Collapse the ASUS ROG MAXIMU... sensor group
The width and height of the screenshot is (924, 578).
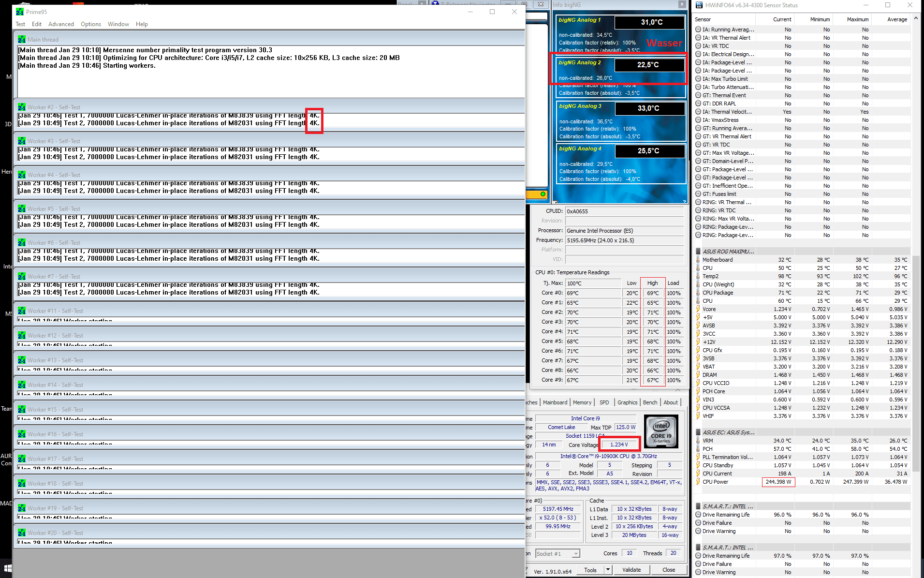[698, 252]
